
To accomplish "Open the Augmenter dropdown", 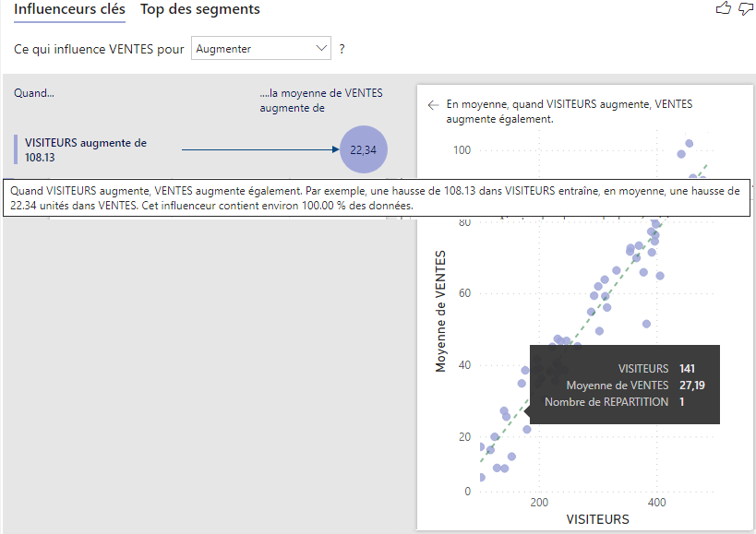I will click(x=261, y=48).
